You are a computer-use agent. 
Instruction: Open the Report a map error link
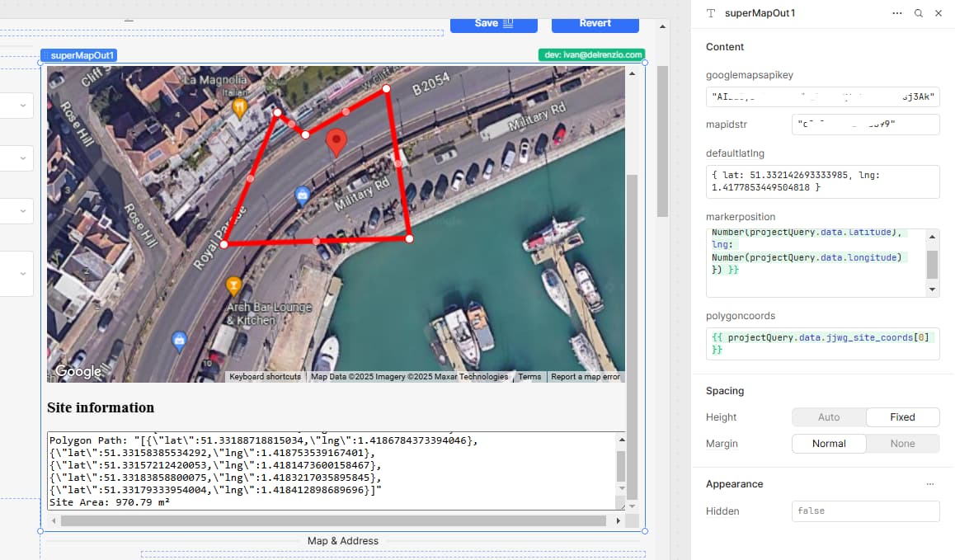[586, 377]
